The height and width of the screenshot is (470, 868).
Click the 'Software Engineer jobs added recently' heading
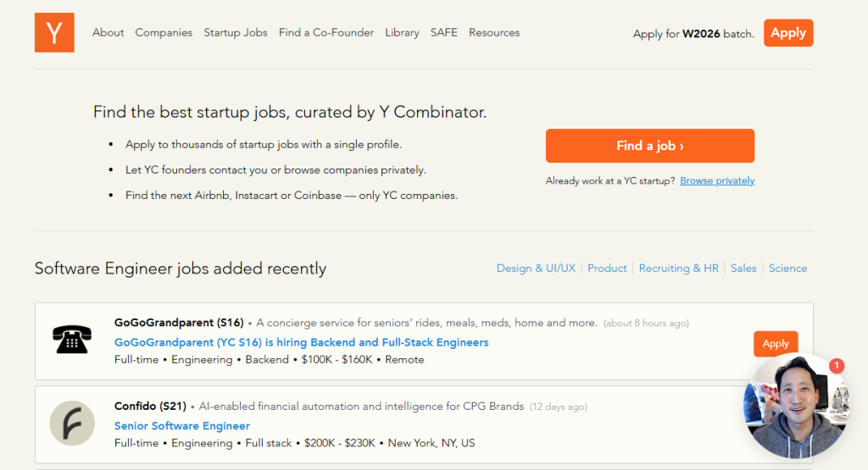click(181, 268)
